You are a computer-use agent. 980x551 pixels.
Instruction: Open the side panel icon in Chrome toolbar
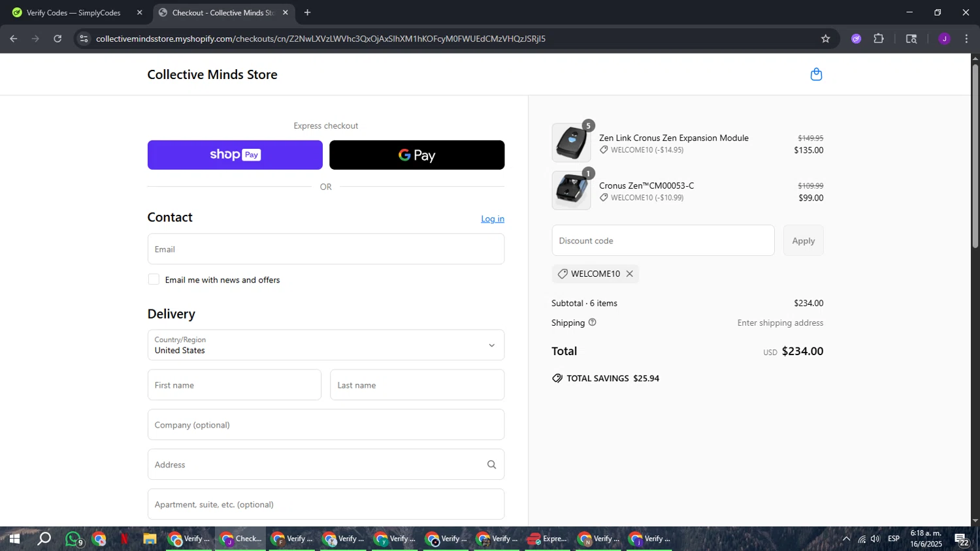click(x=911, y=39)
